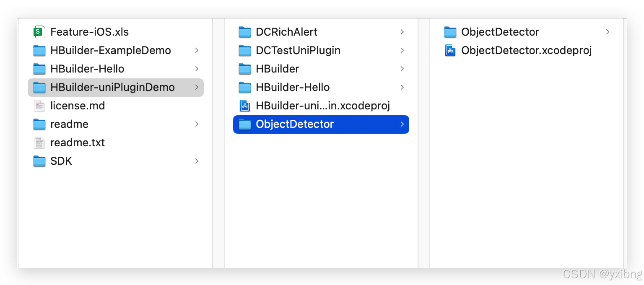Click the chevron beside the HBuilder folder
The width and height of the screenshot is (644, 285).
(402, 69)
